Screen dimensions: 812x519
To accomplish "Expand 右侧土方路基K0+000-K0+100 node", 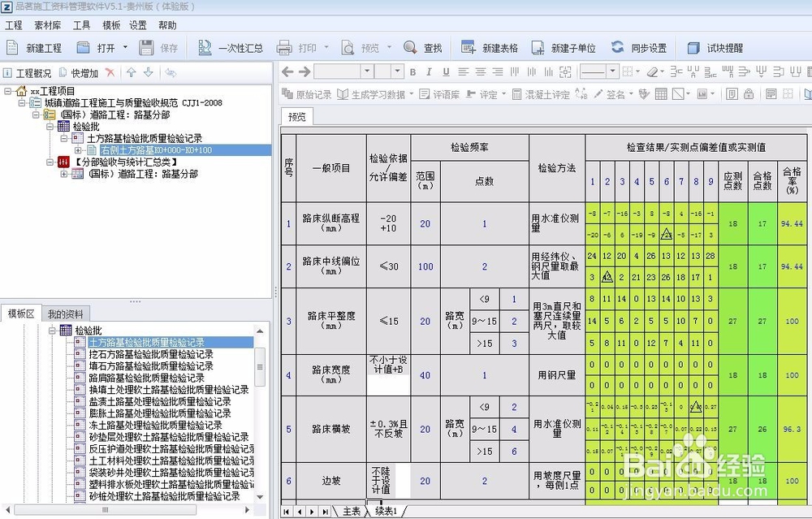I will coord(78,150).
